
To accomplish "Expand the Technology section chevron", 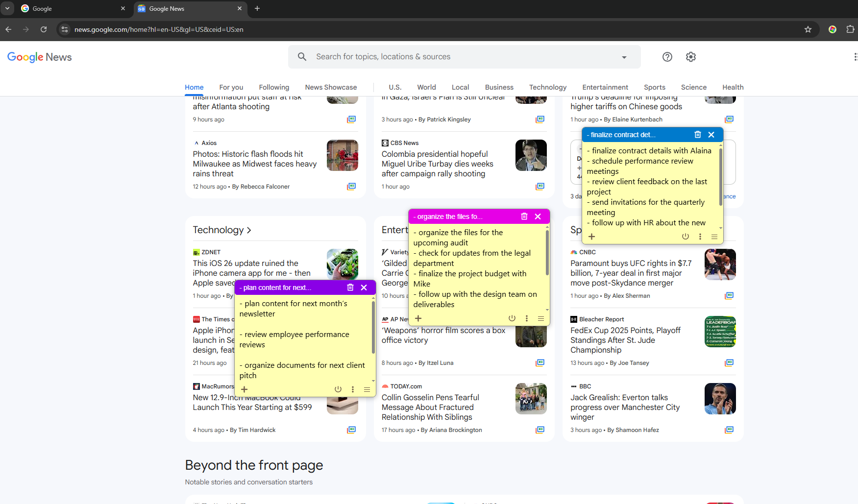I will point(249,230).
